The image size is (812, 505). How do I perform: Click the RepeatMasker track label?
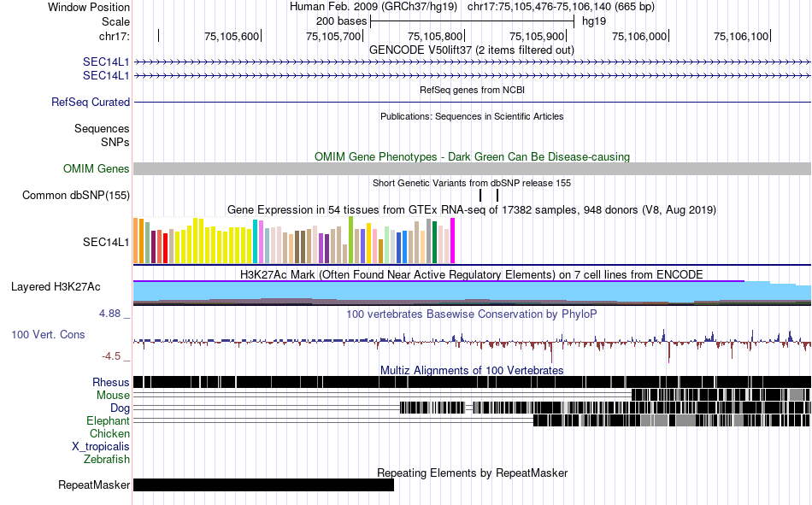[94, 485]
